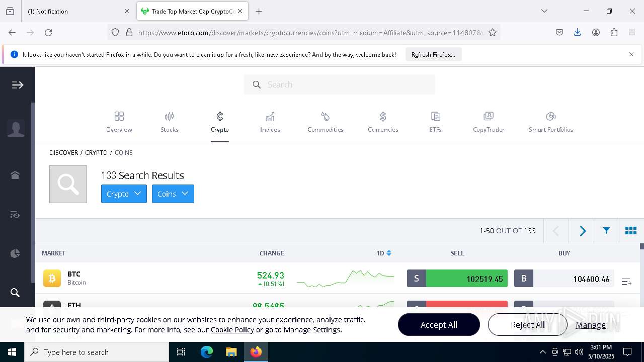Image resolution: width=644 pixels, height=362 pixels.
Task: Click DISCOVER in the breadcrumb
Action: (63, 152)
